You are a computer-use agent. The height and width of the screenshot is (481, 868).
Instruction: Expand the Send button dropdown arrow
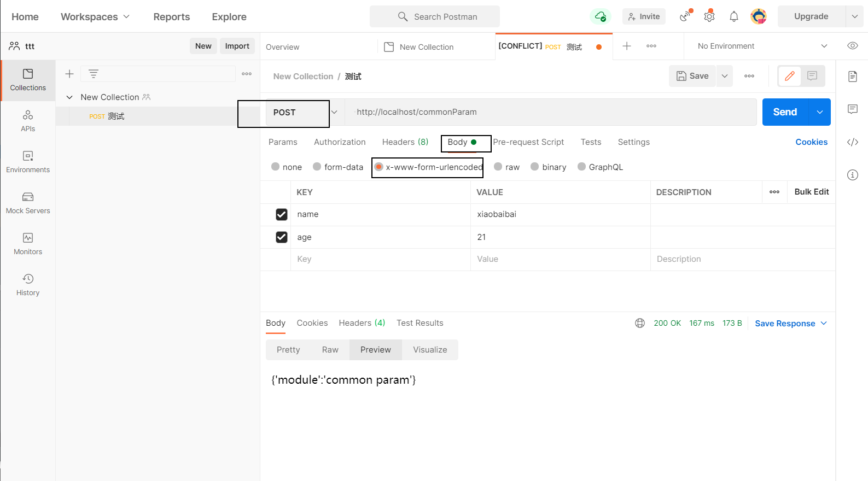[819, 112]
